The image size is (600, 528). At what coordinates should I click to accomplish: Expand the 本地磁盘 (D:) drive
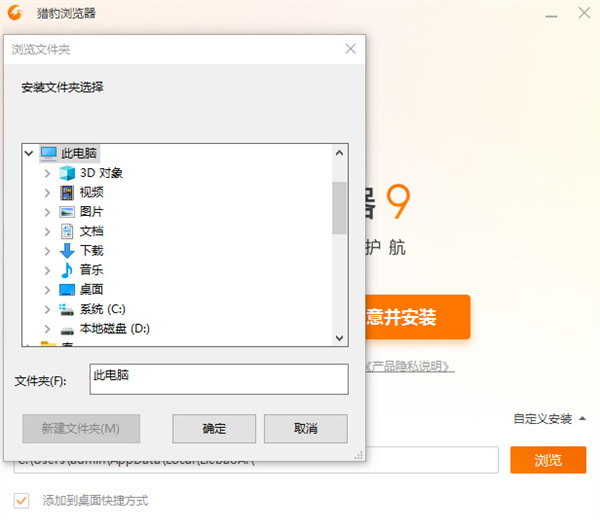coord(47,329)
